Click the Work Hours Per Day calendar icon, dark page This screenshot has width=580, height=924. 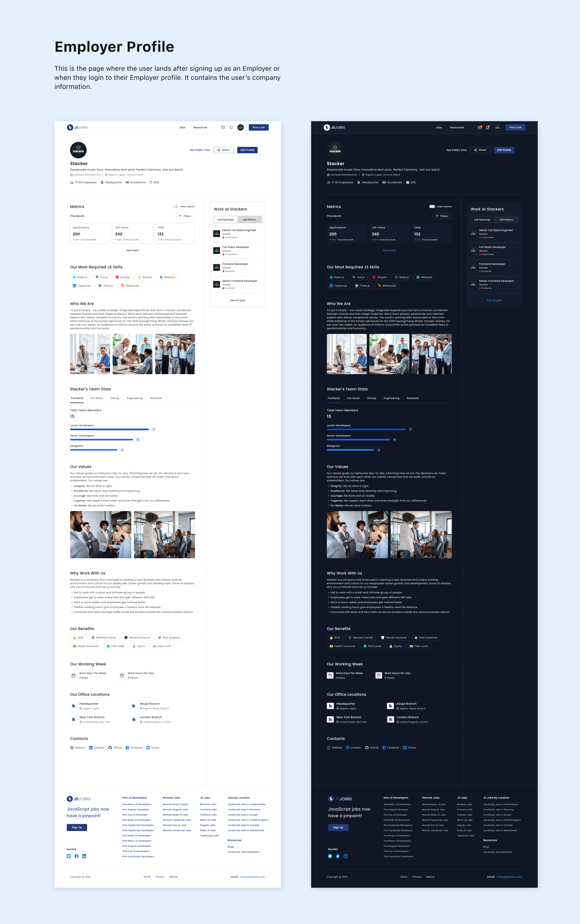[379, 676]
